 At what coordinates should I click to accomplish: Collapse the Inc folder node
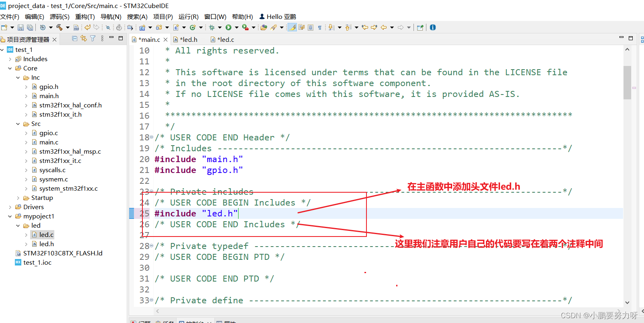pos(18,78)
